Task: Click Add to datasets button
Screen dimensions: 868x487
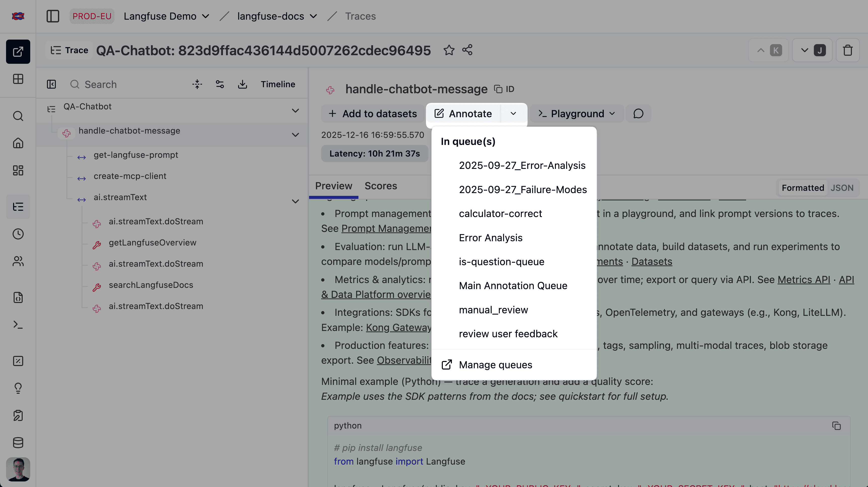Action: 373,114
